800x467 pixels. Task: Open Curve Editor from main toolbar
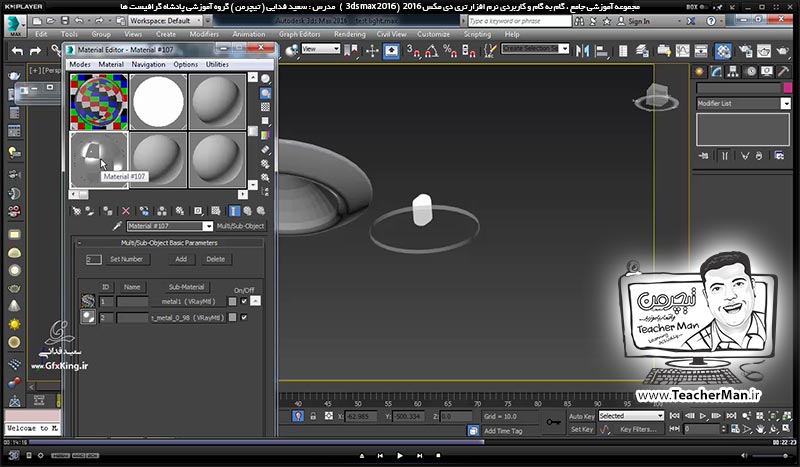coord(682,50)
